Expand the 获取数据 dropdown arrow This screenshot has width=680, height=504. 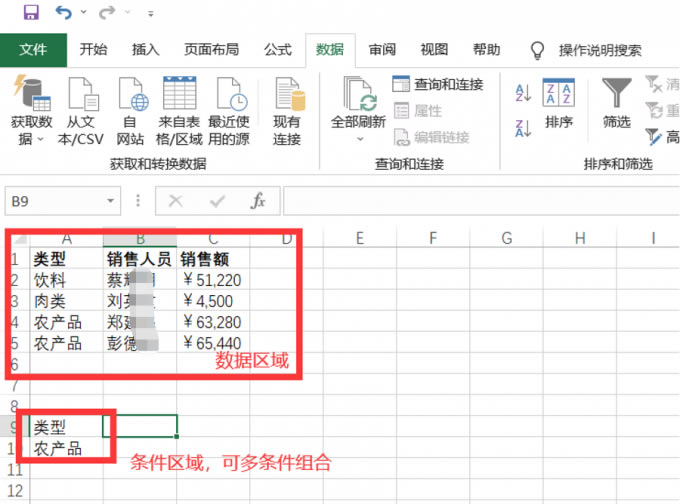[x=41, y=139]
